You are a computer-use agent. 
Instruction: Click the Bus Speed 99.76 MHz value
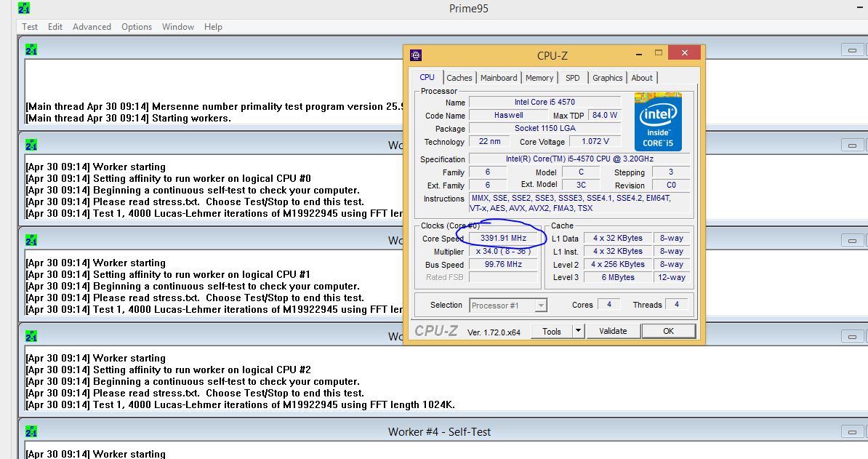503,265
